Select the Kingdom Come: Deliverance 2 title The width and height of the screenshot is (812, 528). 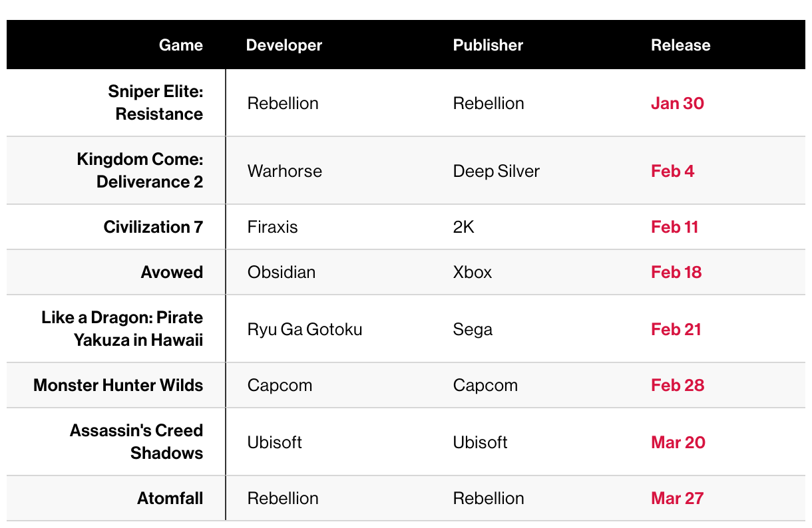[140, 170]
